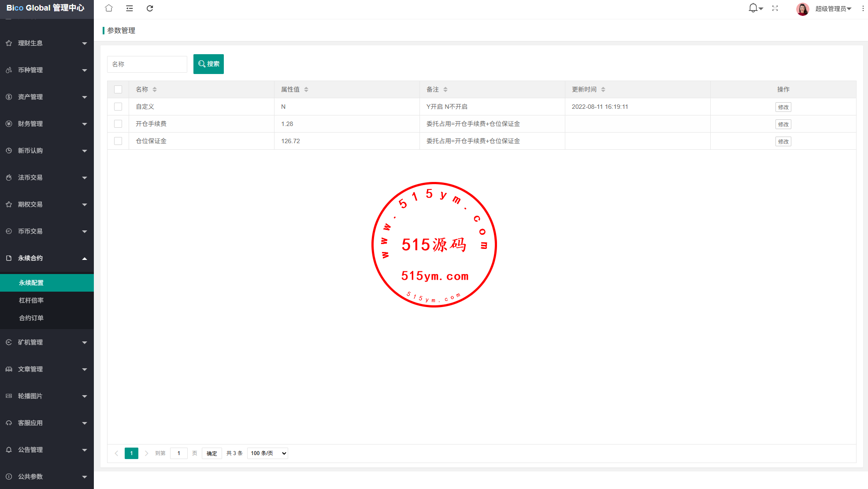This screenshot has height=489, width=868.
Task: Click the refresh icon
Action: pos(150,8)
